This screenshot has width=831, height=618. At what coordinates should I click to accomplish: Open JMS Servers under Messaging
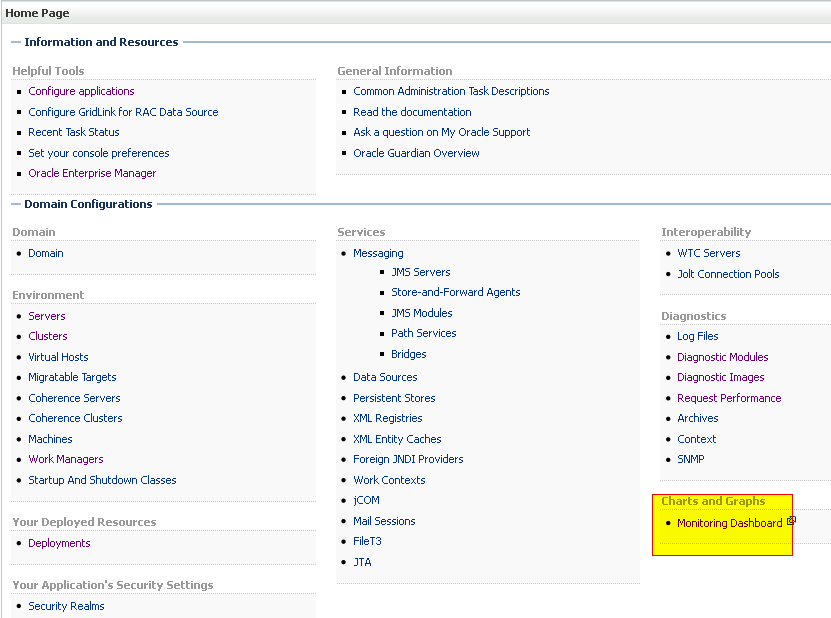tap(421, 272)
